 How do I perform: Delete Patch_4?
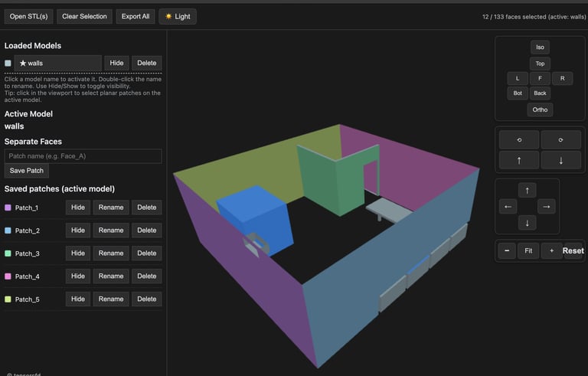[x=147, y=276]
